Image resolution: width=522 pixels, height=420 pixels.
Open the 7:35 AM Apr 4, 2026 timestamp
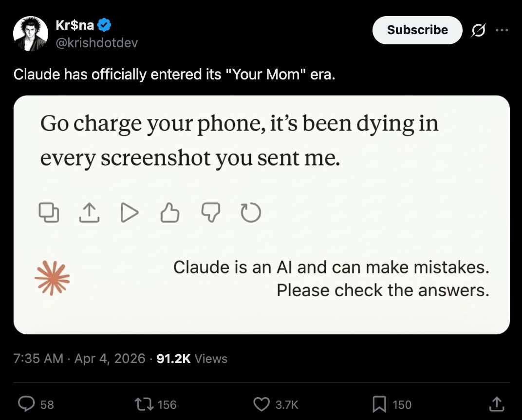[x=79, y=359]
